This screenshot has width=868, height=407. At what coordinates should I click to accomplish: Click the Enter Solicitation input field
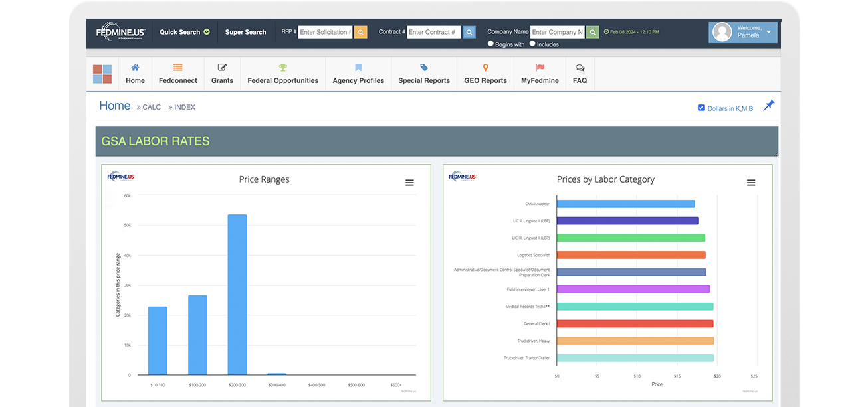click(x=325, y=32)
